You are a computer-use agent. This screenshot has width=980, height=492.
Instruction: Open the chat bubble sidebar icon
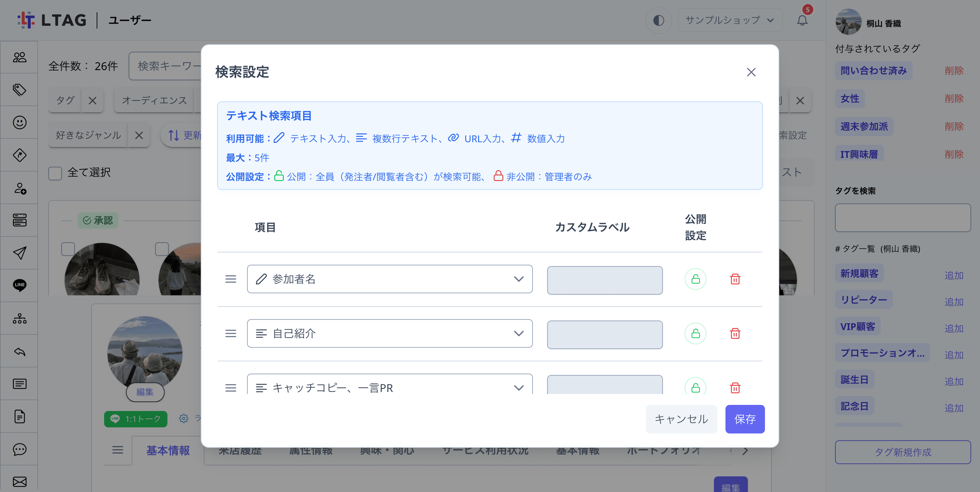[x=19, y=449]
